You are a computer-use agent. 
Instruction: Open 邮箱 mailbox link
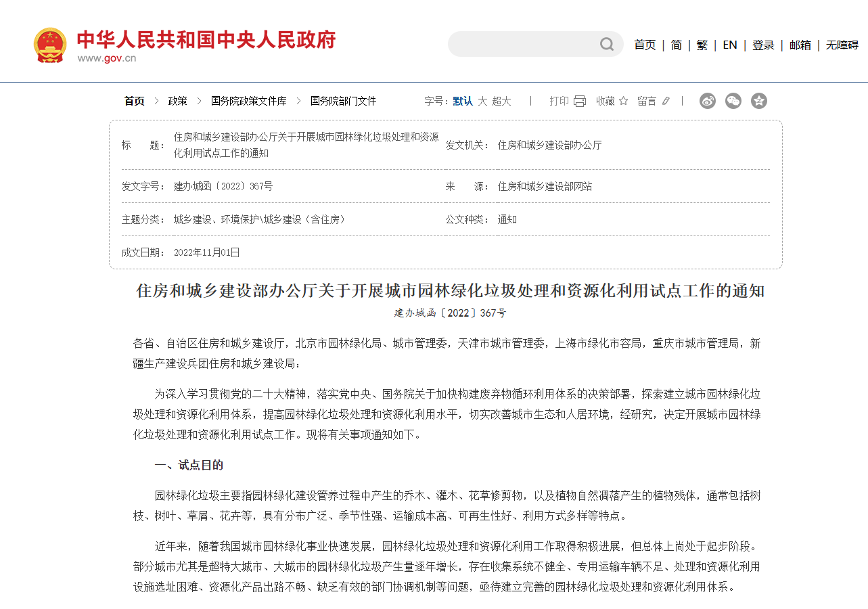pos(800,45)
